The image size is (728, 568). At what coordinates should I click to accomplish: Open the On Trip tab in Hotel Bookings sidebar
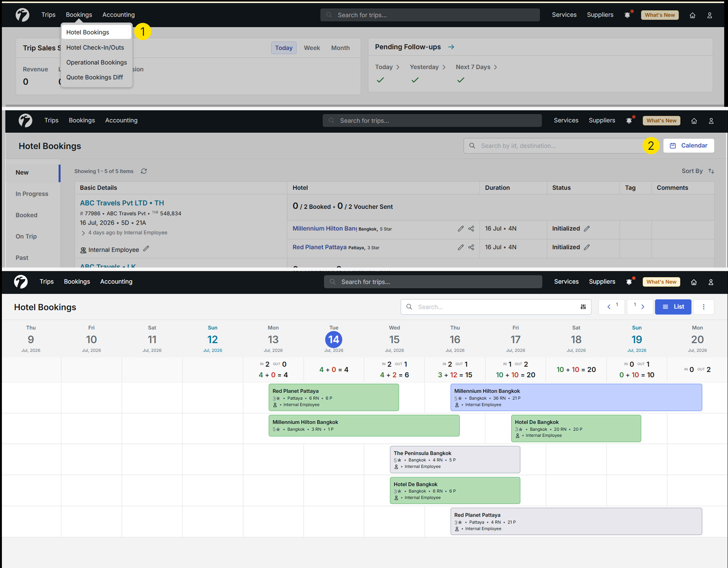26,236
